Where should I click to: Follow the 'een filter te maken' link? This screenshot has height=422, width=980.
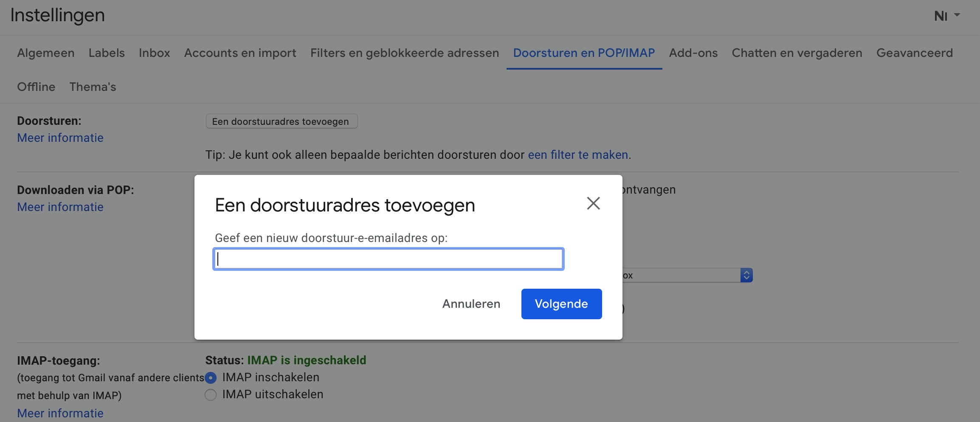[577, 155]
